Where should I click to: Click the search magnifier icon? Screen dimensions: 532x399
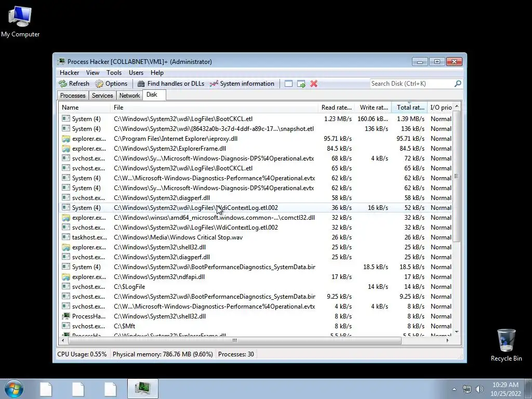pos(458,84)
